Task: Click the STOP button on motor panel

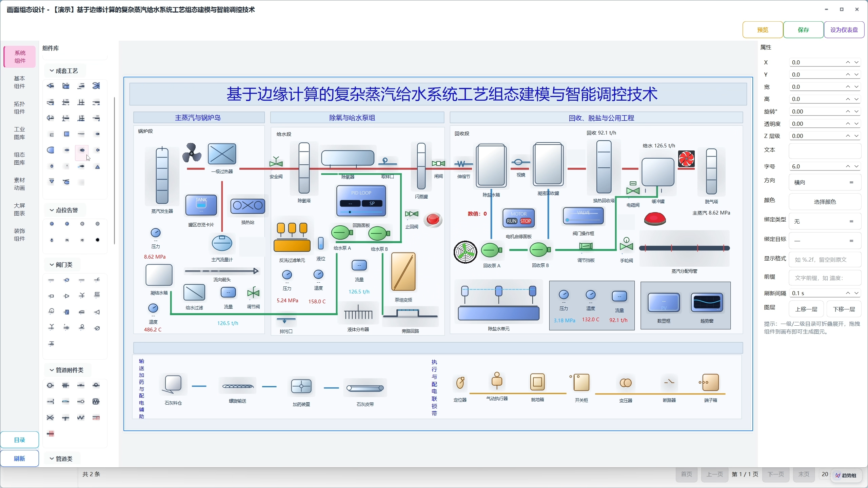Action: (x=526, y=221)
